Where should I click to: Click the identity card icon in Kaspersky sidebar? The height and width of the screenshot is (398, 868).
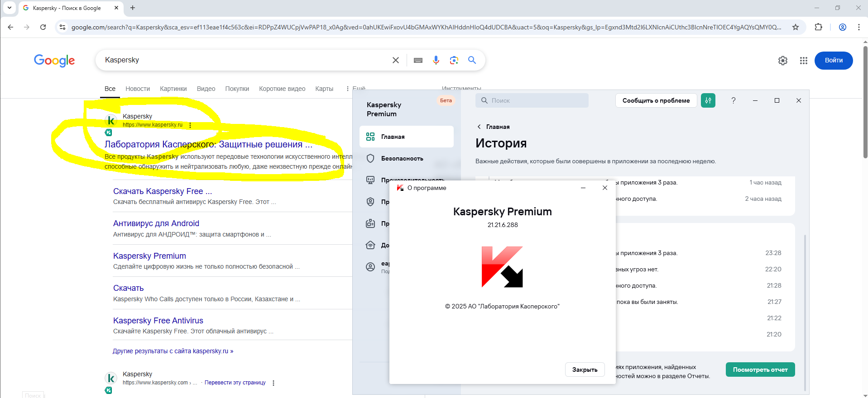pos(370,223)
